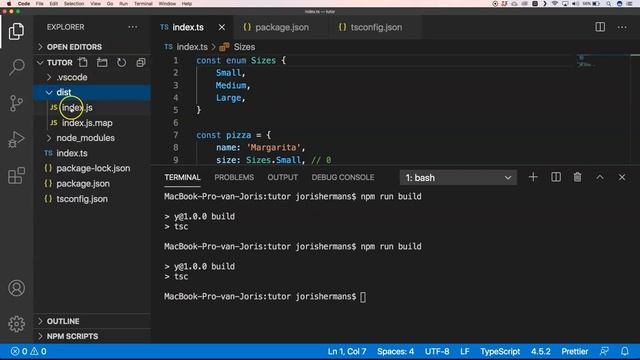Open the Explorer view in activity bar

coord(16,31)
